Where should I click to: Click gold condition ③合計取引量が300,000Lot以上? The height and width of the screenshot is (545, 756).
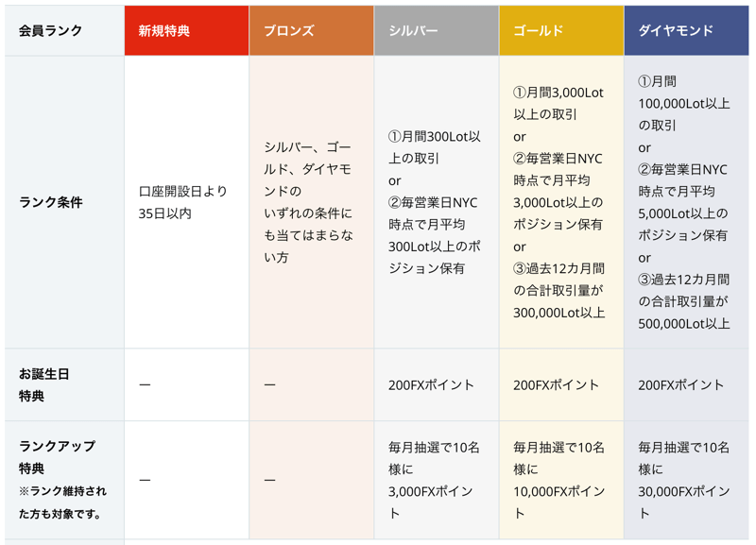pyautogui.click(x=558, y=291)
